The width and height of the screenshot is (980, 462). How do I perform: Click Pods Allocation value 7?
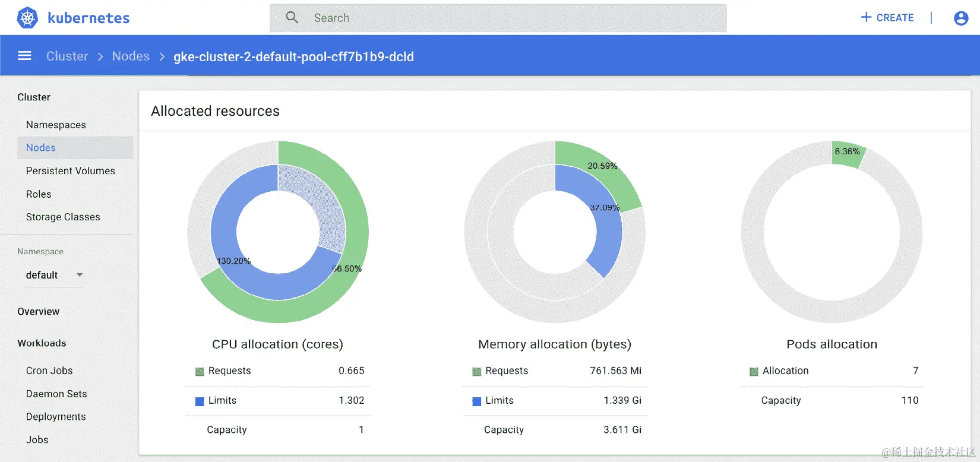coord(916,371)
